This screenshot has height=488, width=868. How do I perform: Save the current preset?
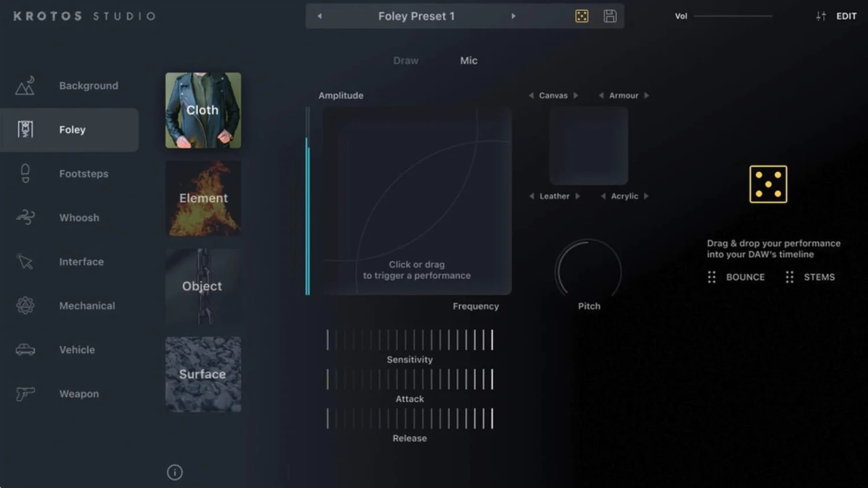(x=609, y=16)
